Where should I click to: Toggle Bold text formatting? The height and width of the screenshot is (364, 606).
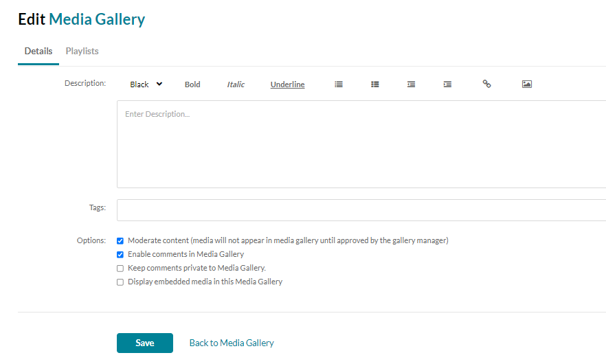[x=192, y=84]
